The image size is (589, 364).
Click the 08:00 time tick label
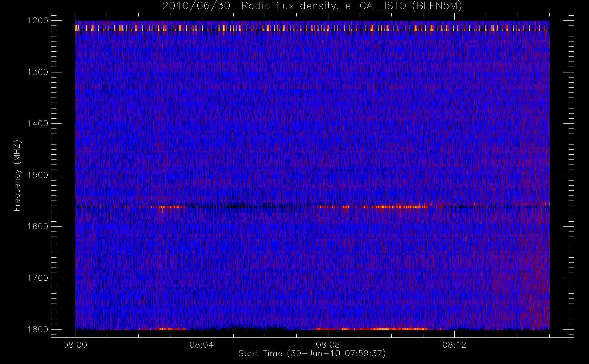(75, 345)
